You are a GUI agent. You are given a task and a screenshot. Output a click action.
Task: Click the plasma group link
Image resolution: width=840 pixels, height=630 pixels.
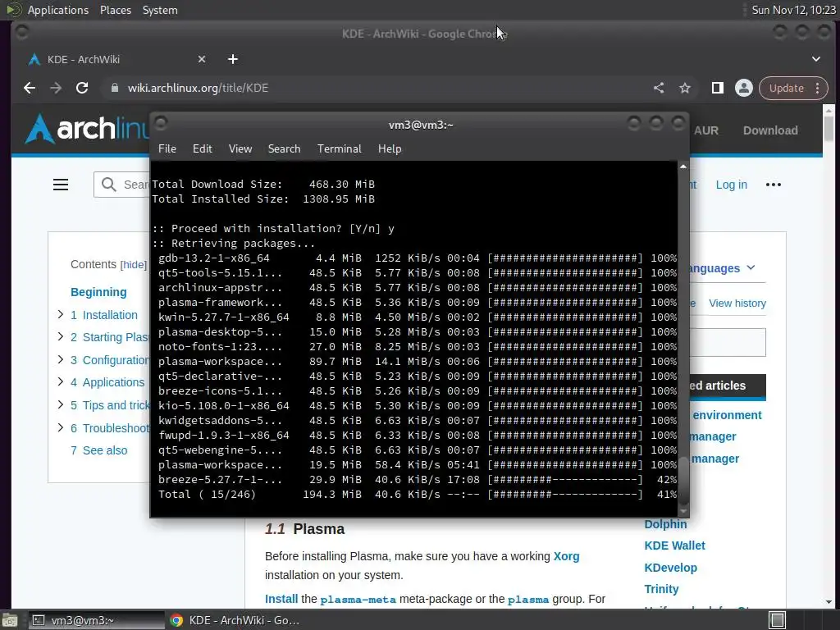pyautogui.click(x=528, y=600)
